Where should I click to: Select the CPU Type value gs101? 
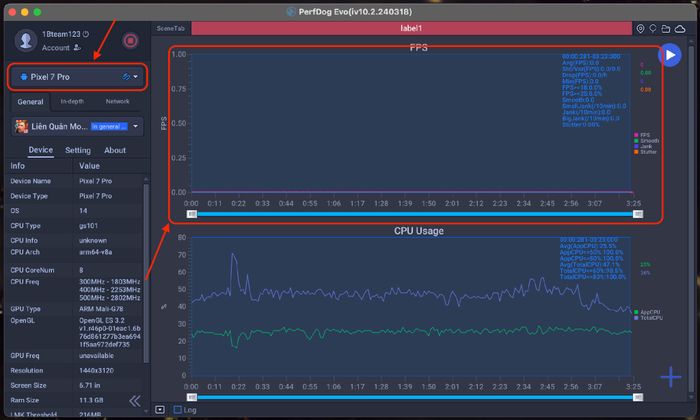pyautogui.click(x=88, y=225)
